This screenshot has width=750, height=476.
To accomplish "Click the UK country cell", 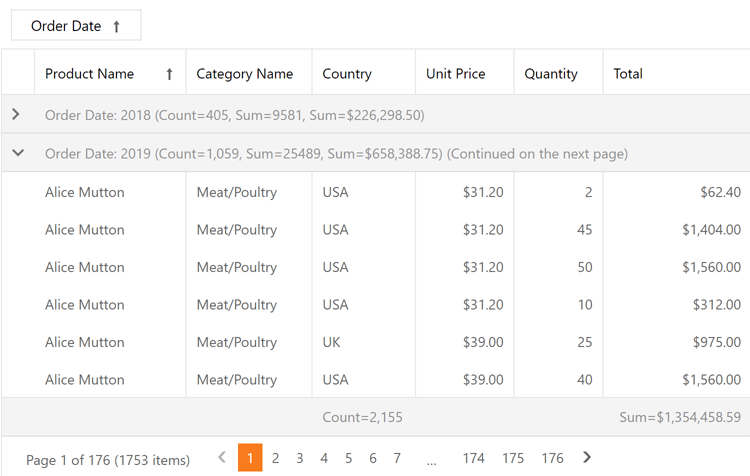I will [x=332, y=342].
